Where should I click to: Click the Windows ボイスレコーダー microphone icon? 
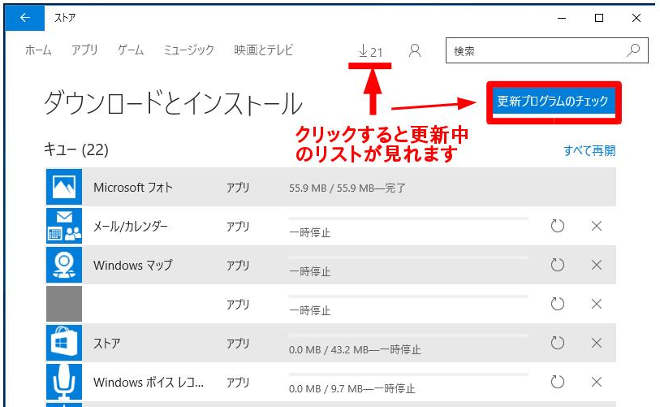[64, 382]
